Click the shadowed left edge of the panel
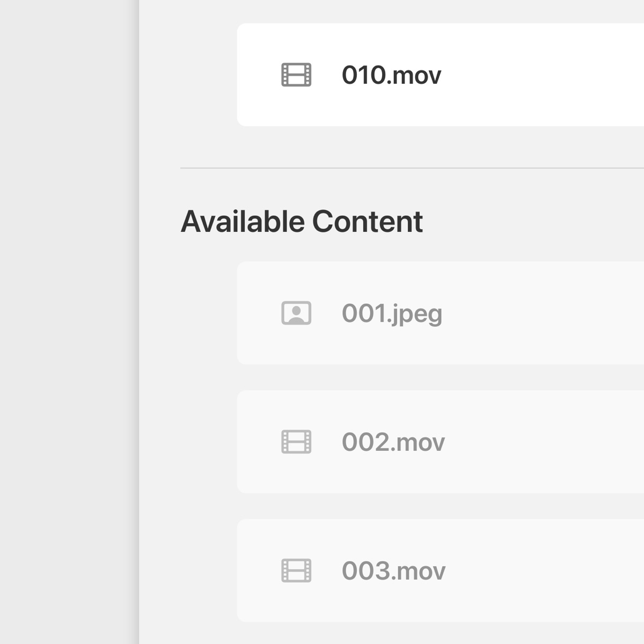 140,322
